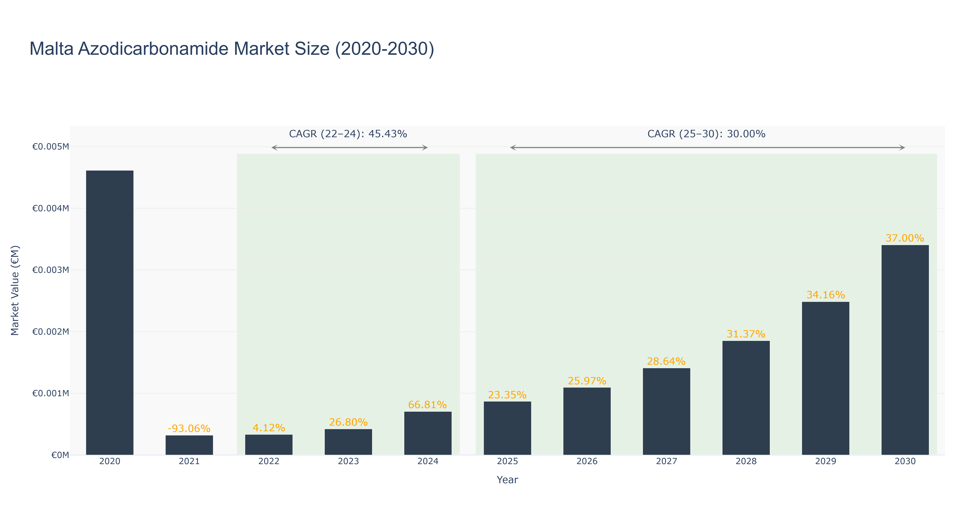Click the €0.003M y-axis tick label
Screen dimensions: 980x525
pyautogui.click(x=51, y=270)
